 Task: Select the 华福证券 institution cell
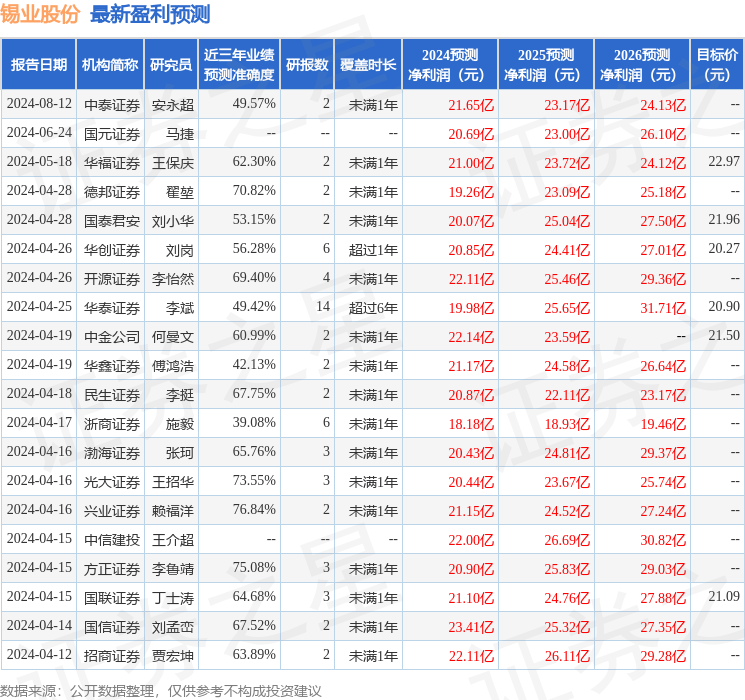click(112, 163)
